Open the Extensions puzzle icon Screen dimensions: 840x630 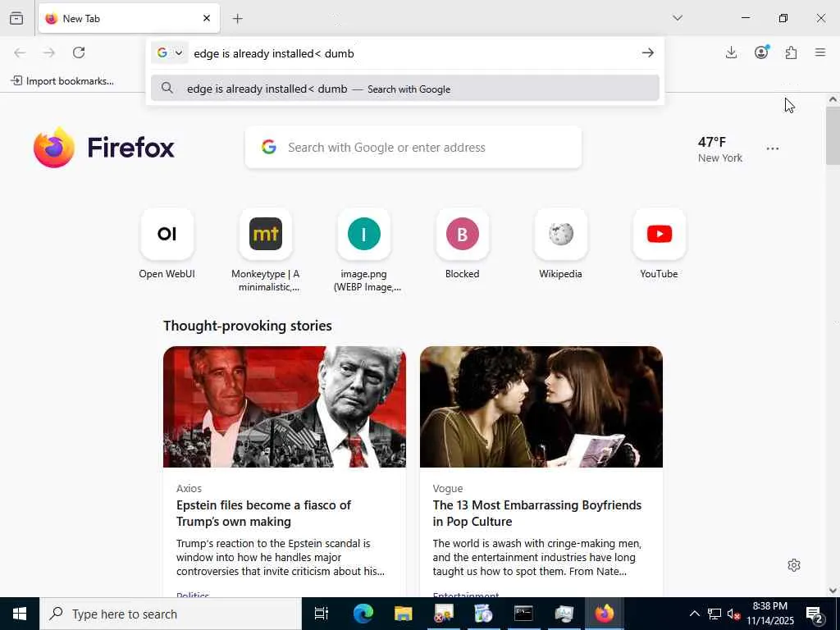click(791, 52)
